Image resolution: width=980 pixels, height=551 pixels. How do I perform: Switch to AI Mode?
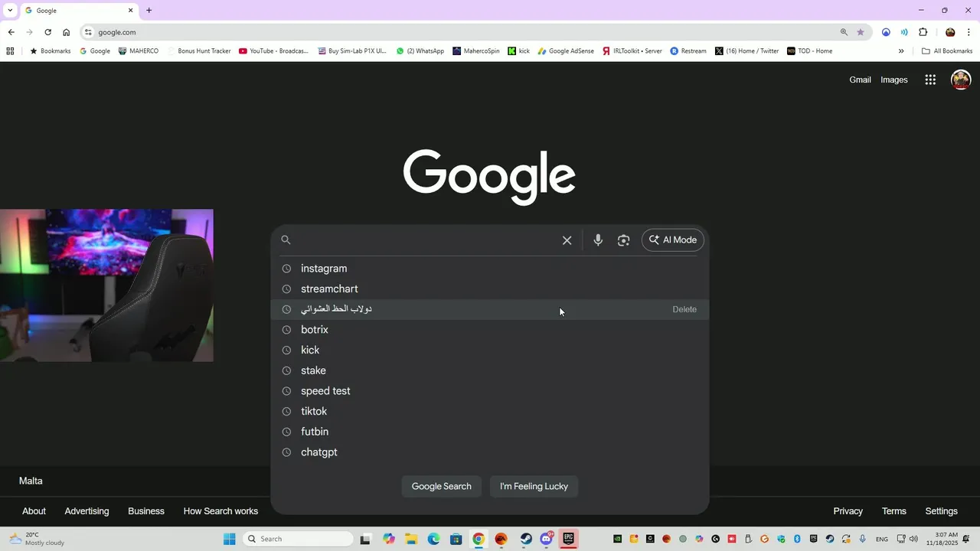click(x=673, y=240)
